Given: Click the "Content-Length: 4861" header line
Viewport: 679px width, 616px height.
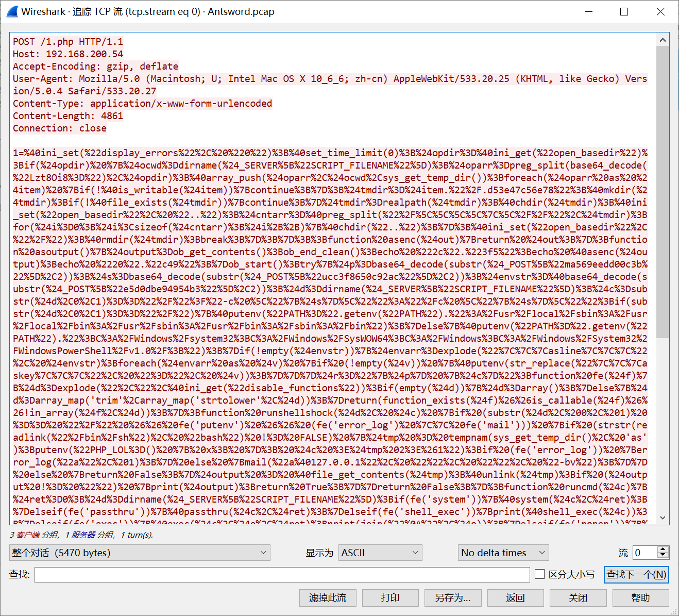Looking at the screenshot, I should [x=68, y=116].
